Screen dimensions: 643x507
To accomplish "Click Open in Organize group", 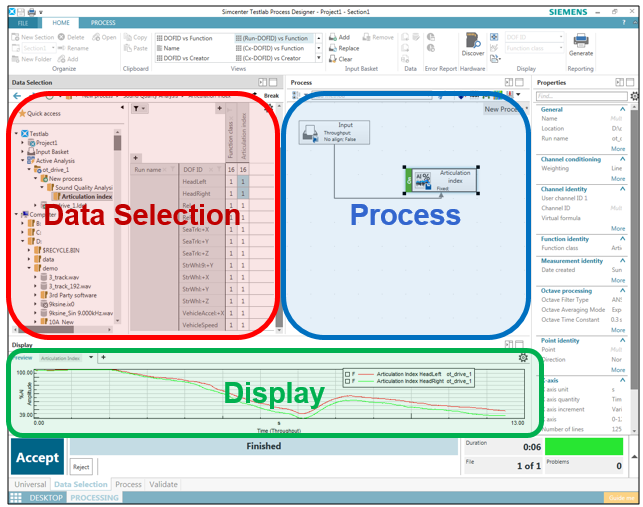I will coord(105,37).
